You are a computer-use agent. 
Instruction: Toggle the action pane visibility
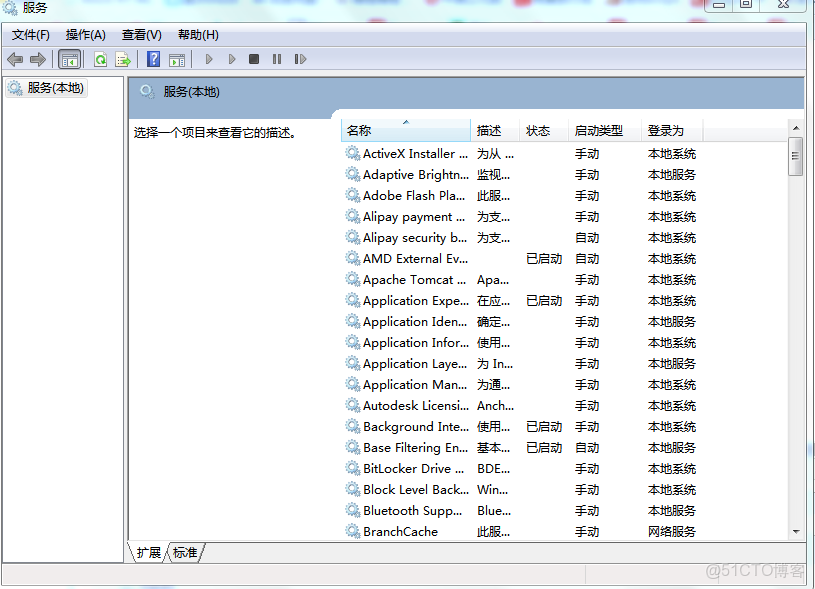click(x=176, y=59)
